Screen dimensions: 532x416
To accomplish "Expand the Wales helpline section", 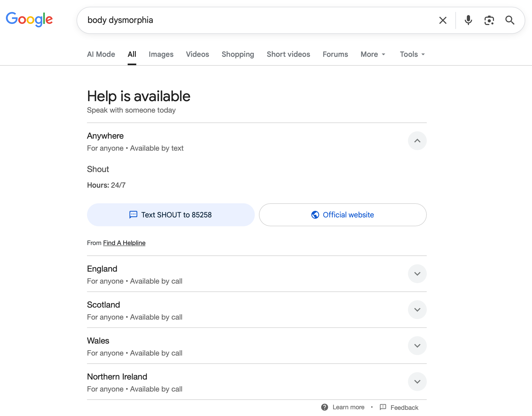I will pyautogui.click(x=417, y=345).
